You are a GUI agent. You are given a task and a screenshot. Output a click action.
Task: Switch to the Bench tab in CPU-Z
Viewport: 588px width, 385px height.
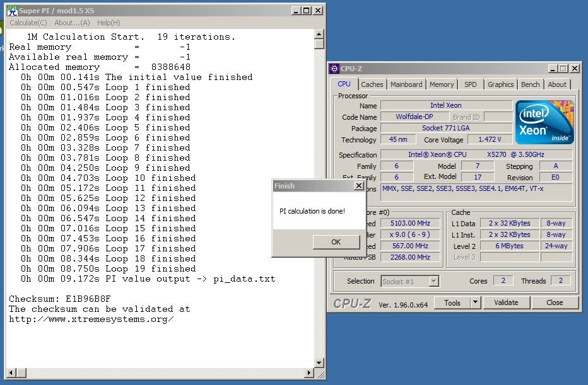click(530, 84)
